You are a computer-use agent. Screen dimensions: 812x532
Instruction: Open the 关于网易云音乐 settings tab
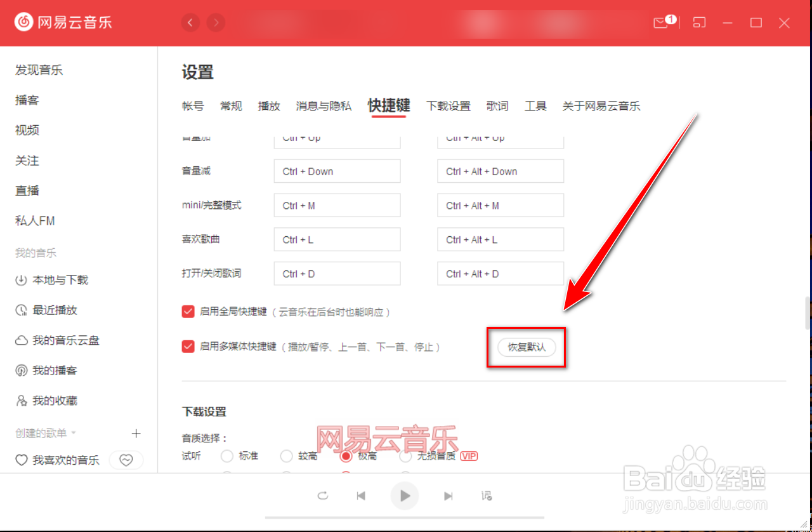[601, 106]
